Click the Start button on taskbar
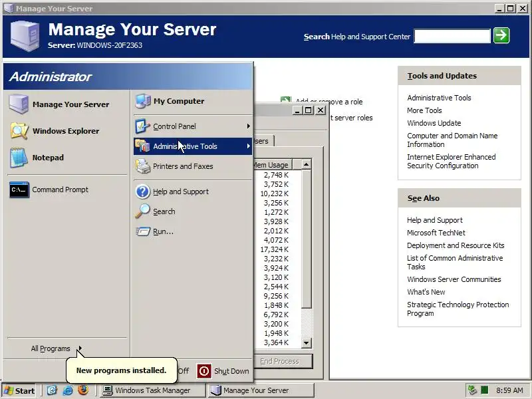The width and height of the screenshot is (532, 399). click(x=20, y=390)
